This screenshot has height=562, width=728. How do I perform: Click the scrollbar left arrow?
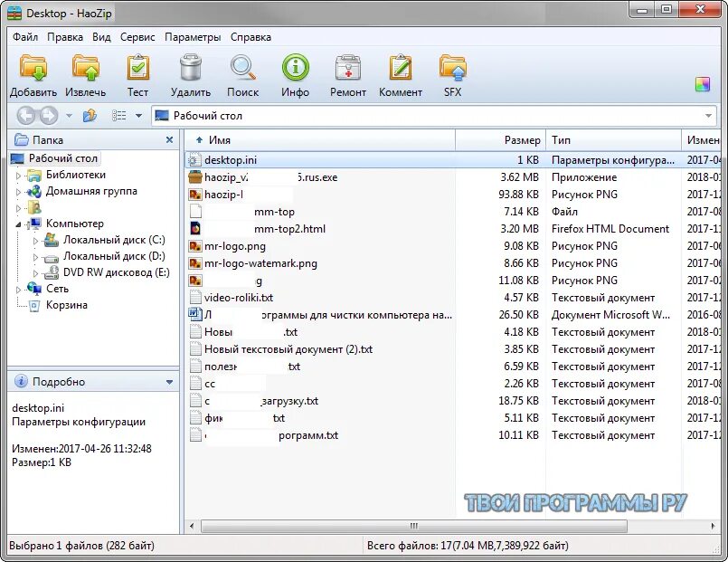(x=192, y=526)
